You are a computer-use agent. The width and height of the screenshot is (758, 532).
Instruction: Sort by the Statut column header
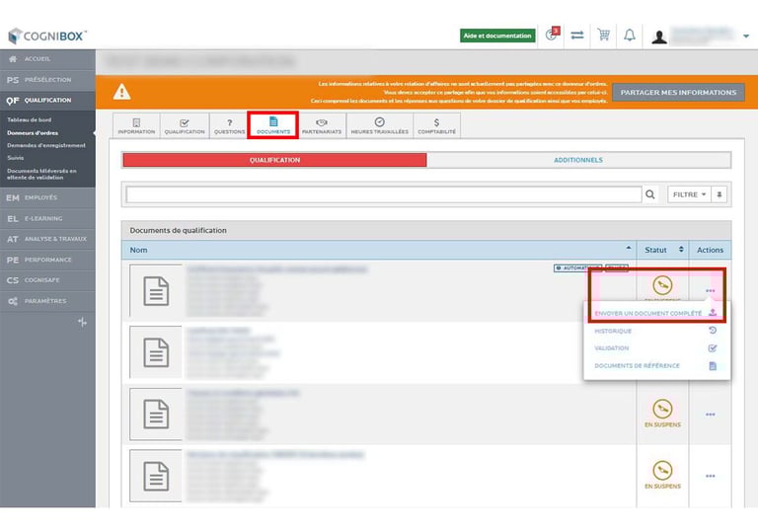click(x=663, y=250)
